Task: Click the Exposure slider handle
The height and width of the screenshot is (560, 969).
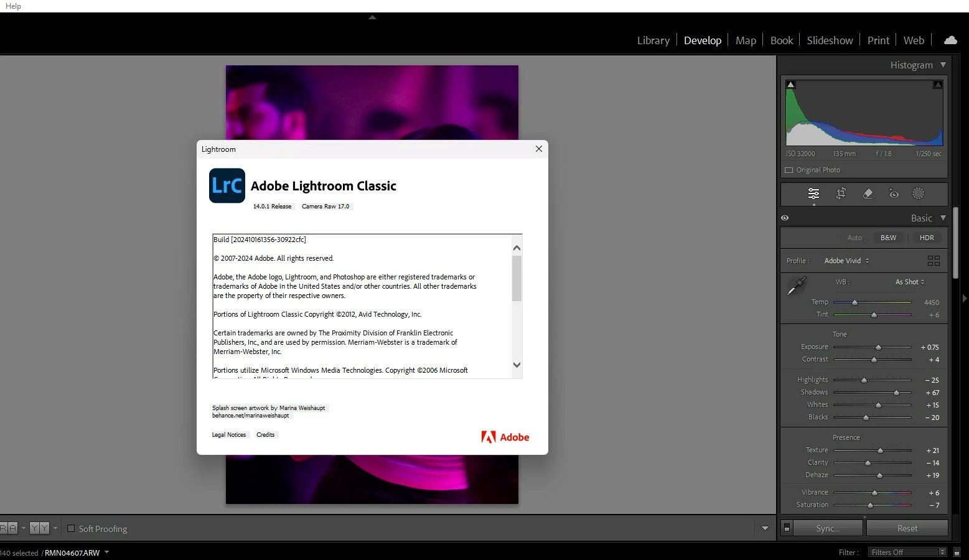Action: point(878,347)
